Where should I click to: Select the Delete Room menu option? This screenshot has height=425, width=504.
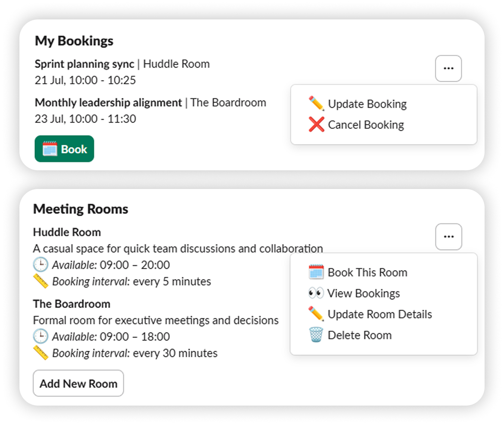point(360,335)
